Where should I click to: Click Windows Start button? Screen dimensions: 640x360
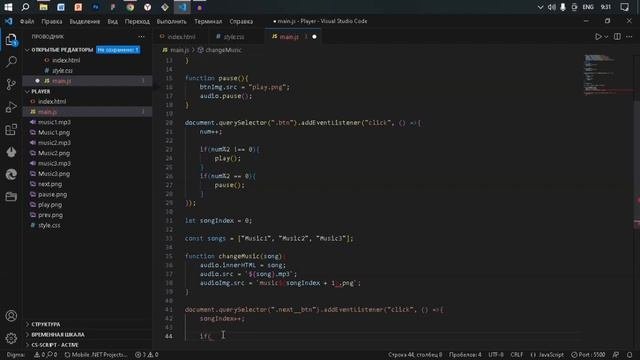[8, 7]
